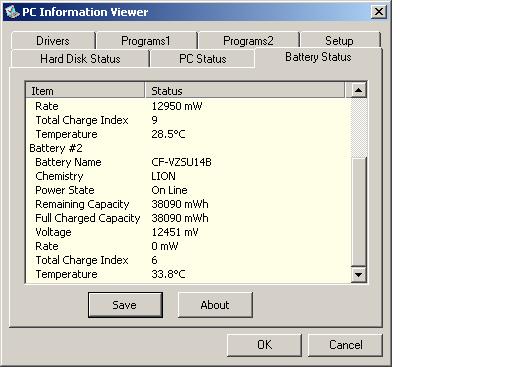
Task: Select the Full Charged Capacity row
Action: 188,218
